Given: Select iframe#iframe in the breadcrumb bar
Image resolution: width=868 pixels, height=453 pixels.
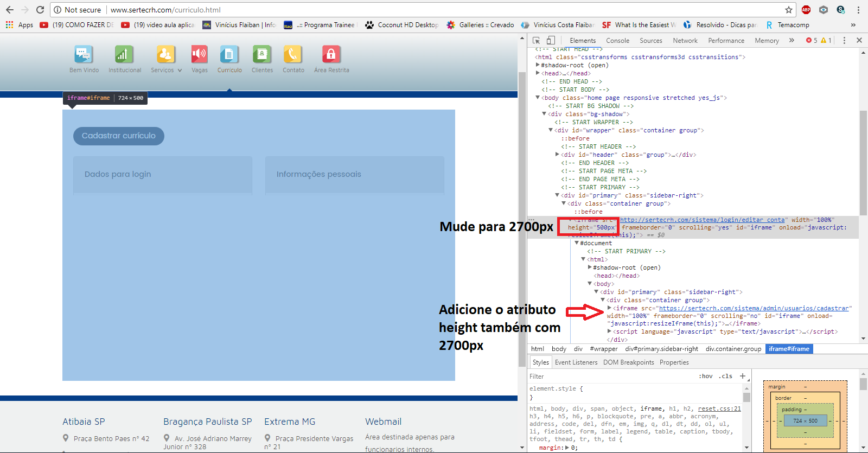Looking at the screenshot, I should 789,349.
